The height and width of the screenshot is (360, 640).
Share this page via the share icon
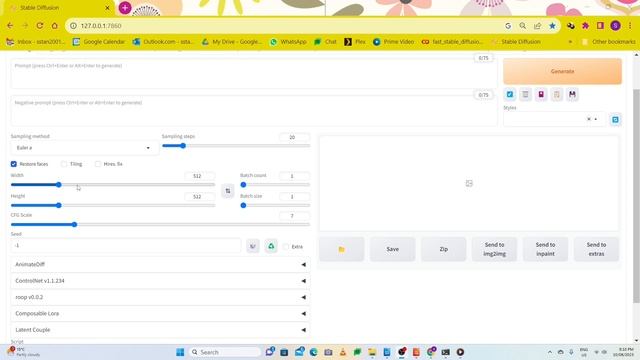pos(537,26)
